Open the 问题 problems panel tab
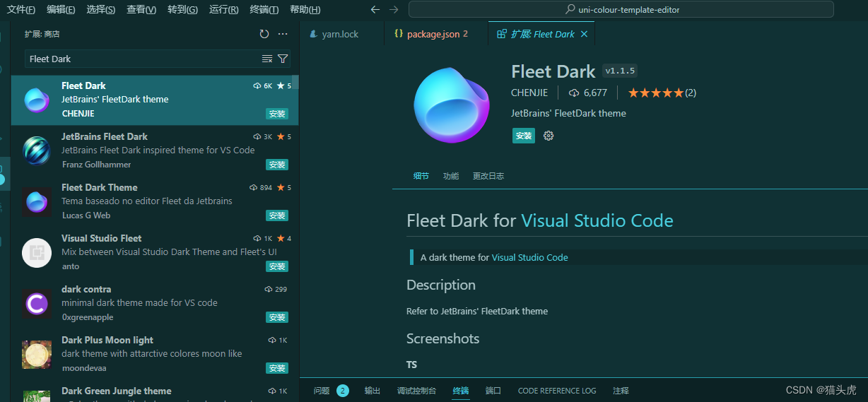The width and height of the screenshot is (868, 402). tap(322, 391)
